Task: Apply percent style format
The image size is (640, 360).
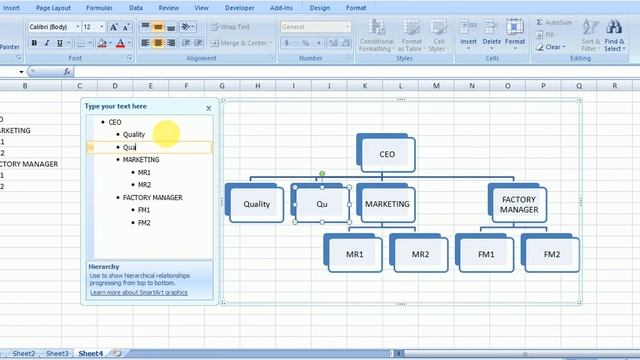Action: tap(305, 43)
